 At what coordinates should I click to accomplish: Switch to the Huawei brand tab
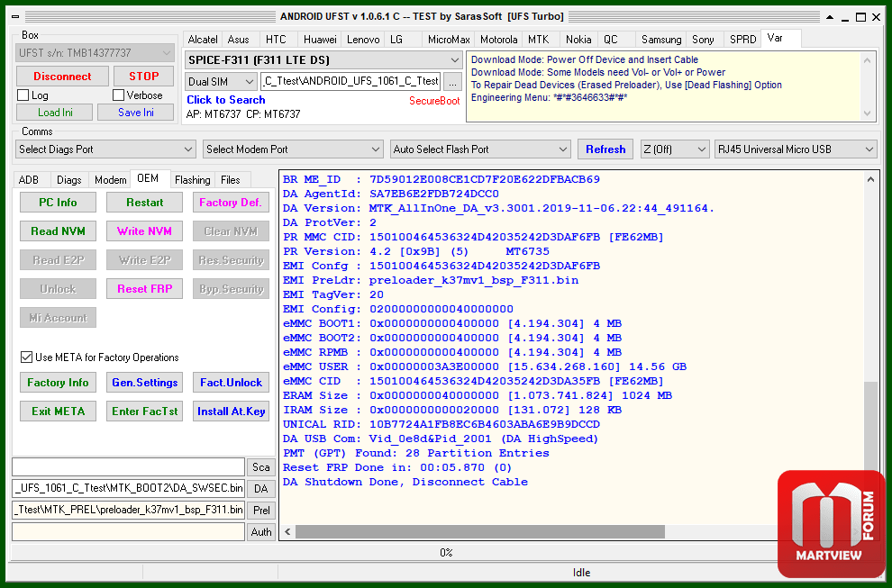(320, 40)
